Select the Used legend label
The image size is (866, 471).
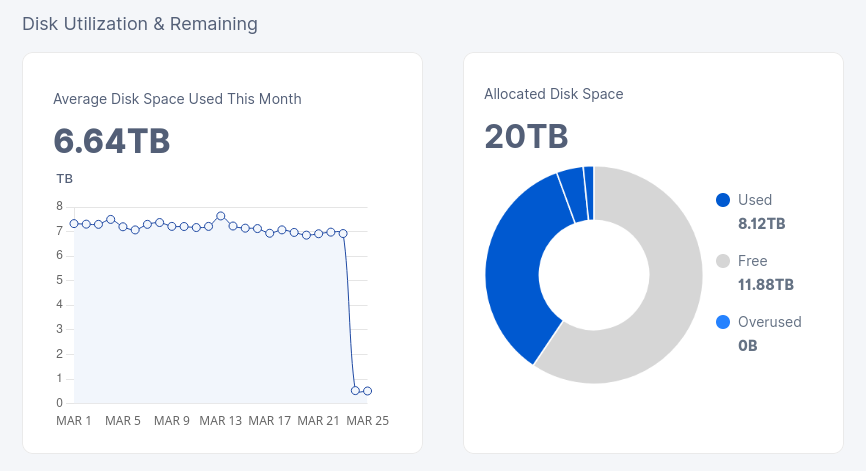[754, 200]
